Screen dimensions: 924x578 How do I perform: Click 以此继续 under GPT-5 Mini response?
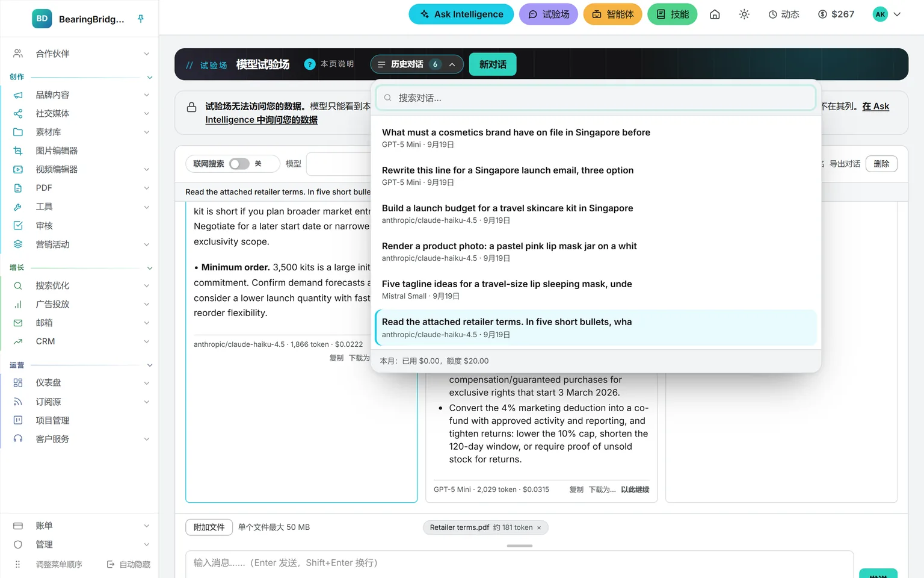click(635, 489)
